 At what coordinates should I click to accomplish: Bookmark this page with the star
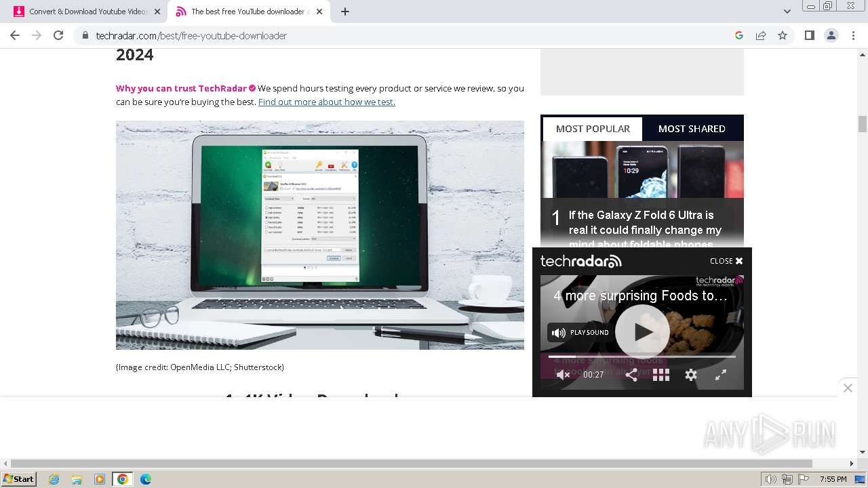[x=783, y=35]
